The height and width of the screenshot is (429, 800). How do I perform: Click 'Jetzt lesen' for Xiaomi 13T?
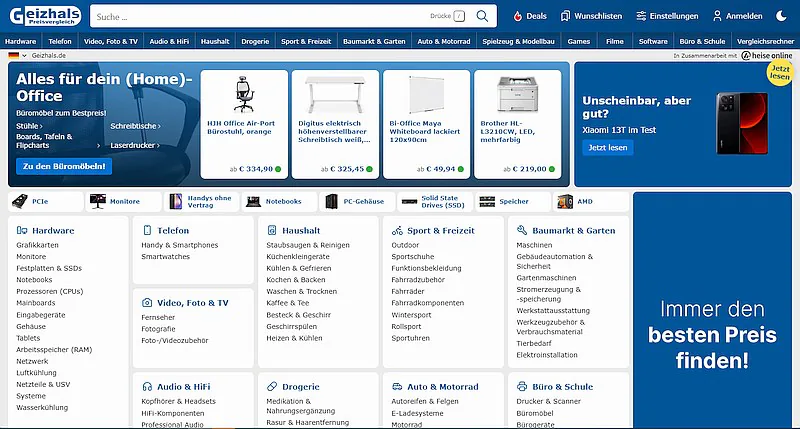(x=607, y=147)
